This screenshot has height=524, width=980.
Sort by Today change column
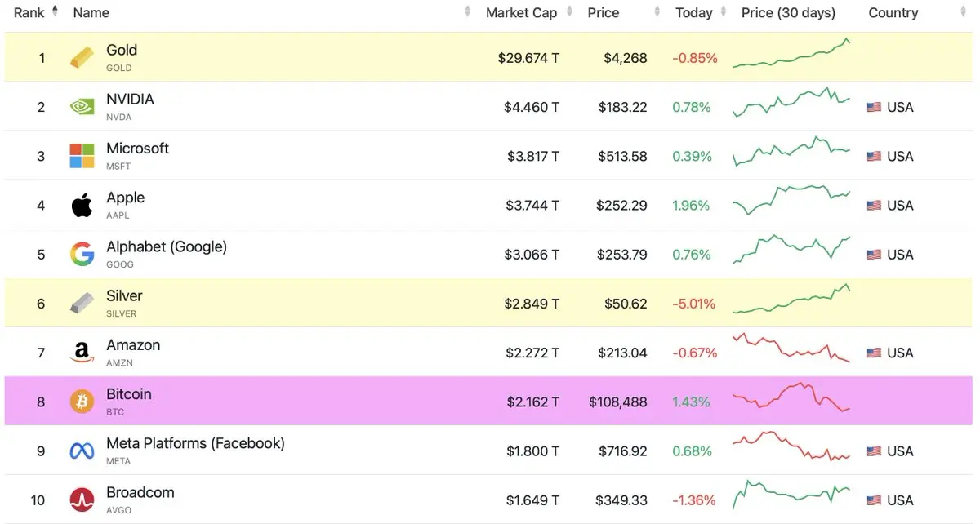[694, 12]
